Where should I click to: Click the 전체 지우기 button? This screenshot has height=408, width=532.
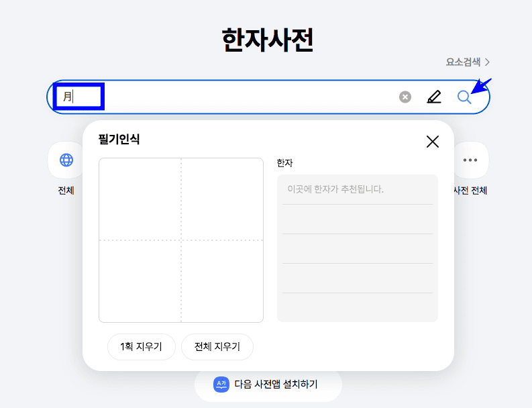217,346
